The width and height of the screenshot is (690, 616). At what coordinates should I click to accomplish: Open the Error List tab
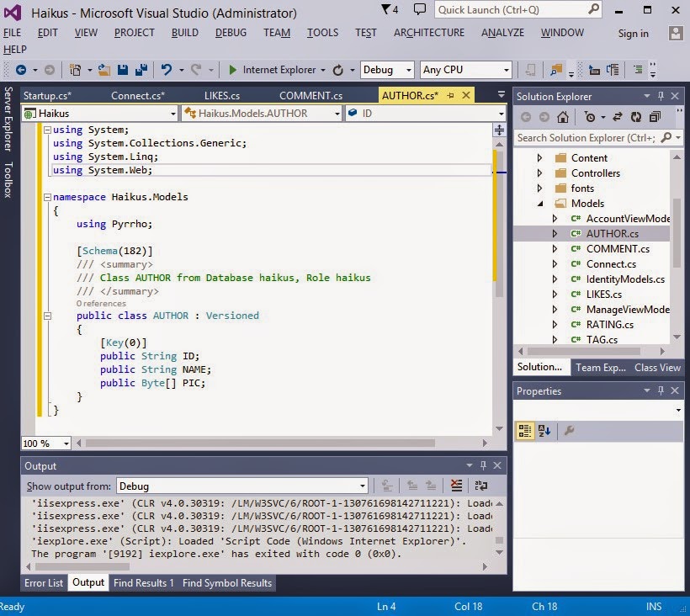pyautogui.click(x=44, y=582)
